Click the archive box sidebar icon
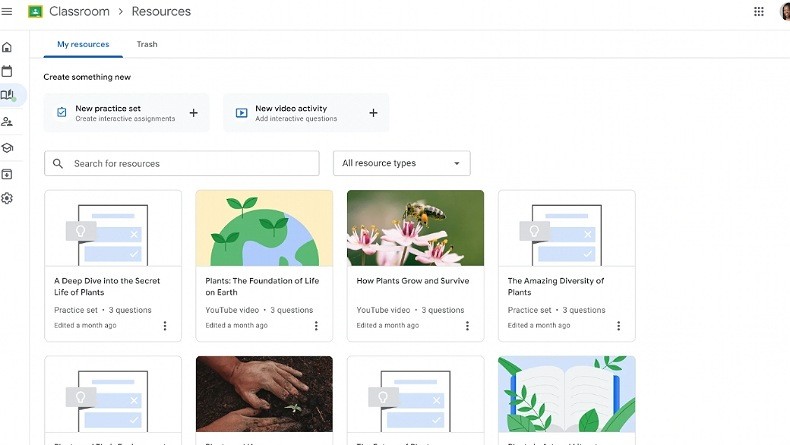 coord(7,174)
